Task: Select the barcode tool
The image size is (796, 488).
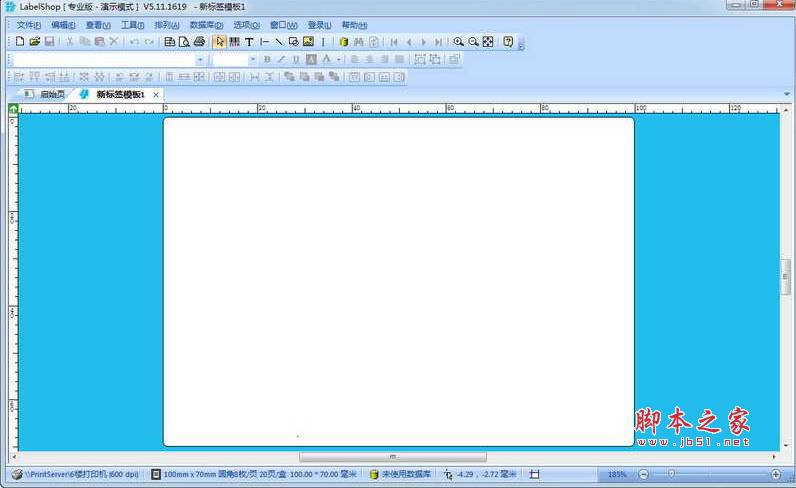Action: point(234,42)
